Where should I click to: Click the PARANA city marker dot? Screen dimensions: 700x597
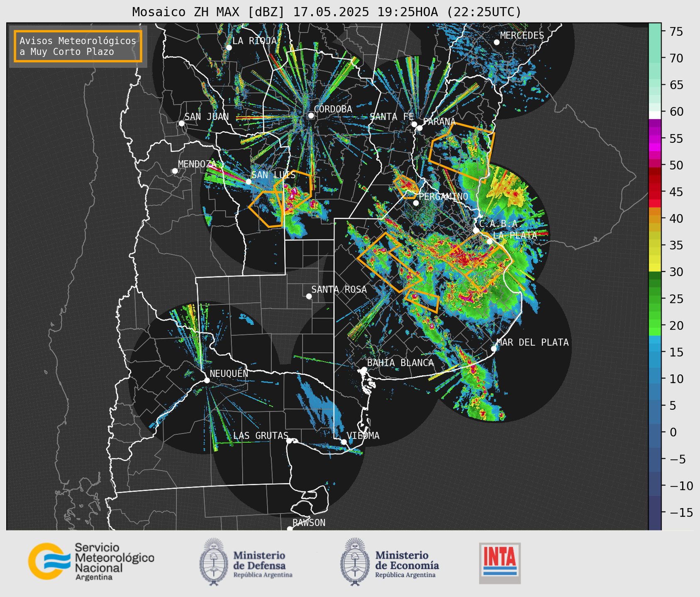click(x=420, y=128)
